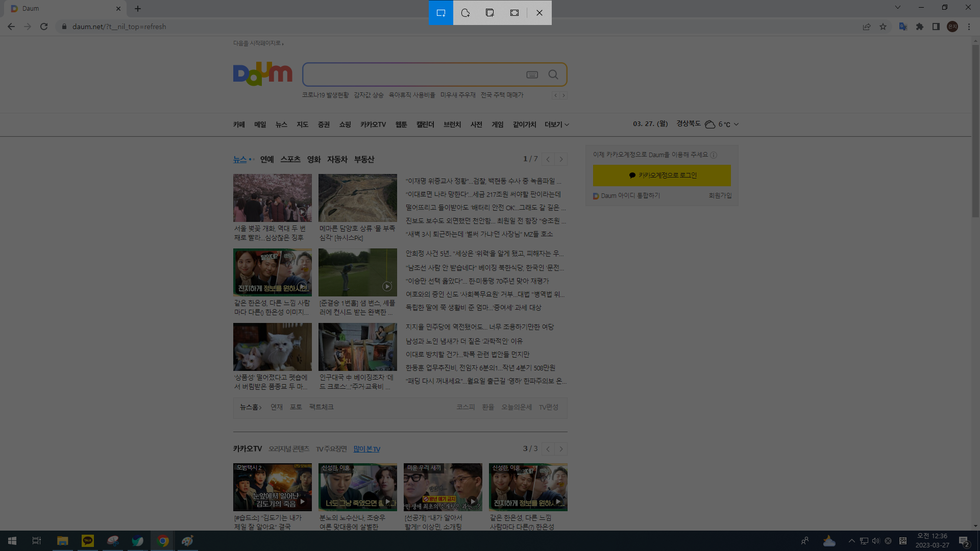The height and width of the screenshot is (551, 980).
Task: Open the virtual keyboard icon in search box
Action: tap(532, 74)
